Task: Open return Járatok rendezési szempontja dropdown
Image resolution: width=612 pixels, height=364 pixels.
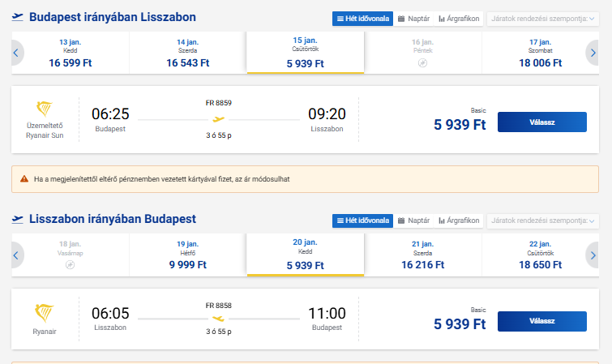Action: coord(541,221)
